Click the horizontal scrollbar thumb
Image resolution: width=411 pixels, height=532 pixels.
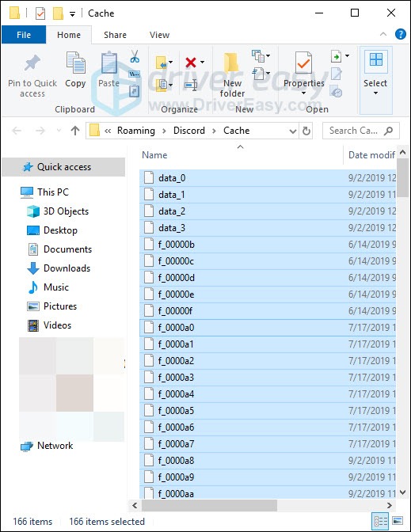pyautogui.click(x=209, y=506)
